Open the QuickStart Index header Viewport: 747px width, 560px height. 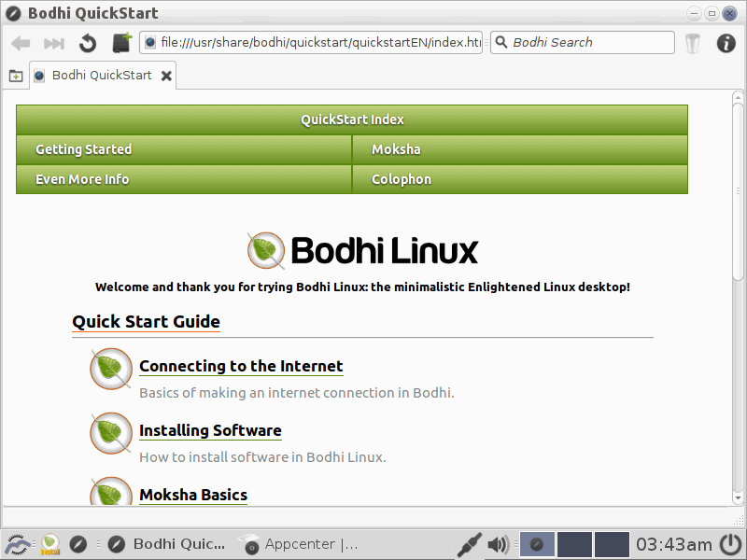click(x=352, y=119)
